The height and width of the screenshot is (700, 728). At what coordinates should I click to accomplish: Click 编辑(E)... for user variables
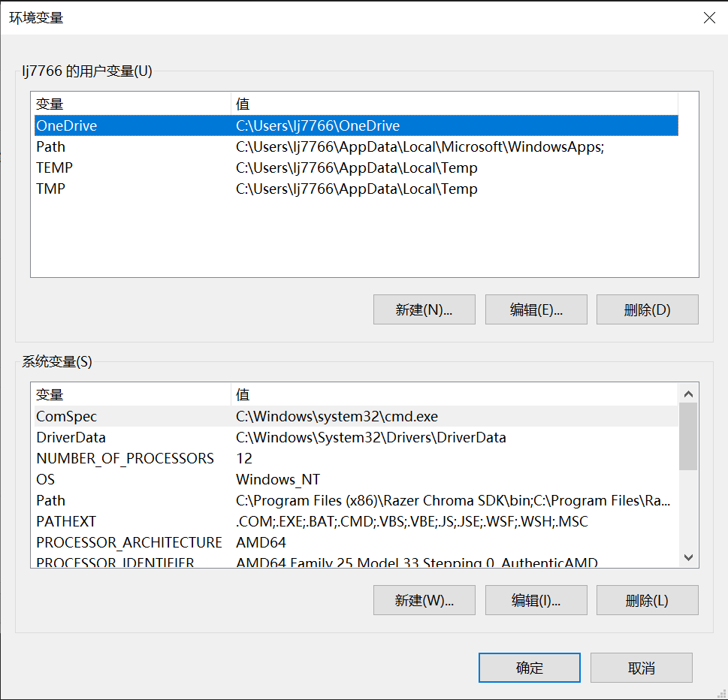pyautogui.click(x=536, y=309)
